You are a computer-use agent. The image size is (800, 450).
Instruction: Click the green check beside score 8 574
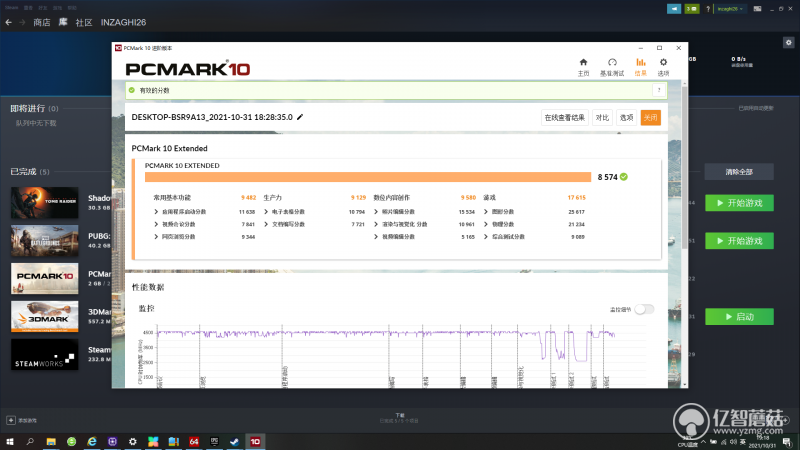click(x=624, y=177)
